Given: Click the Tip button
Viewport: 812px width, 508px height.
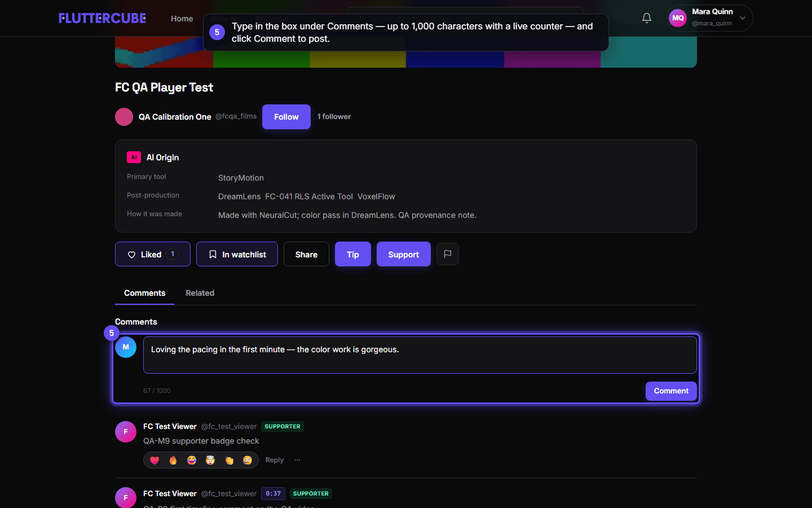Looking at the screenshot, I should click(x=353, y=254).
